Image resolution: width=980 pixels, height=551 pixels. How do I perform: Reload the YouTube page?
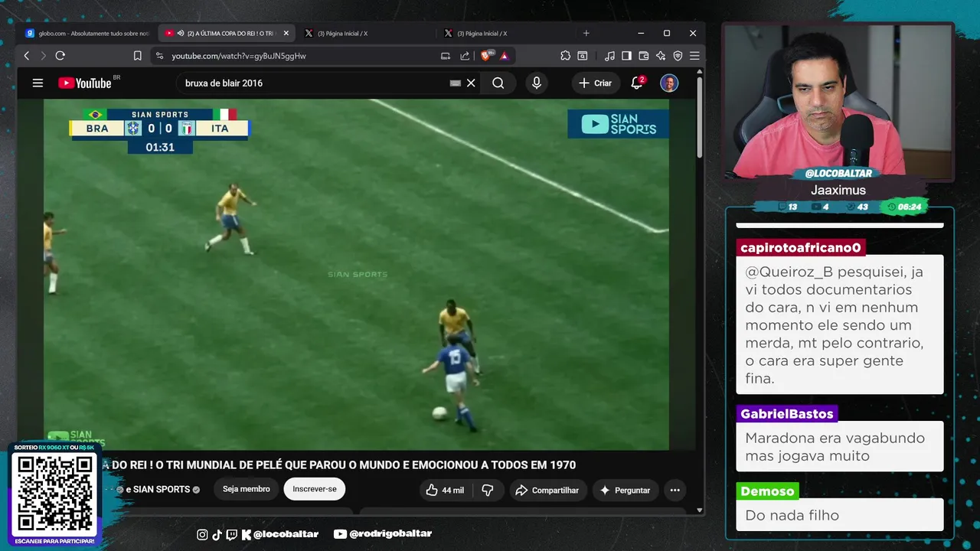(x=60, y=56)
